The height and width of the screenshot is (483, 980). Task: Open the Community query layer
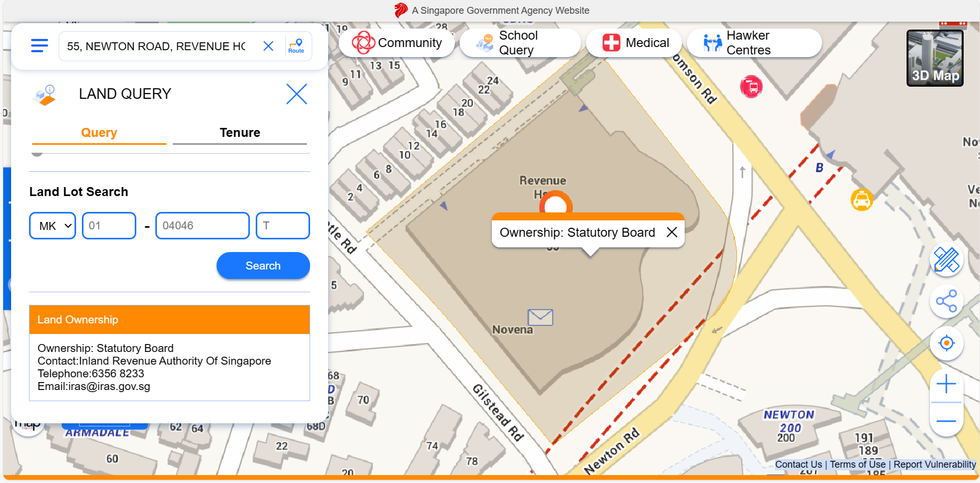pyautogui.click(x=397, y=42)
